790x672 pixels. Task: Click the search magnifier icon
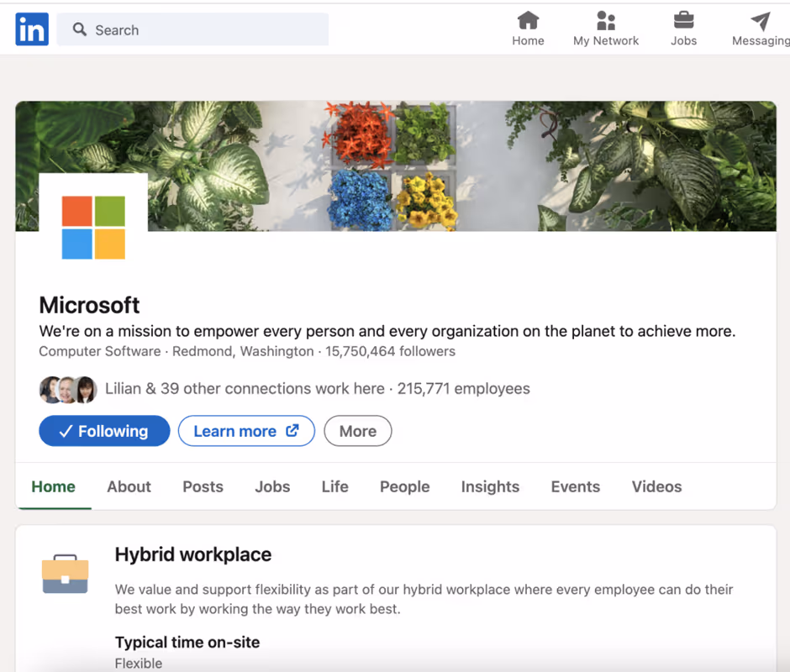[79, 29]
